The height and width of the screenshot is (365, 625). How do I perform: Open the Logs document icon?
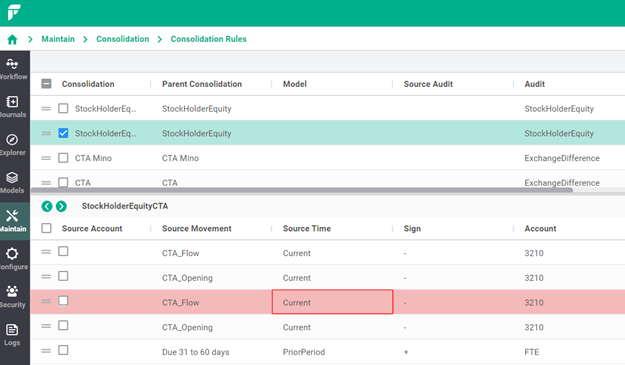(x=12, y=330)
